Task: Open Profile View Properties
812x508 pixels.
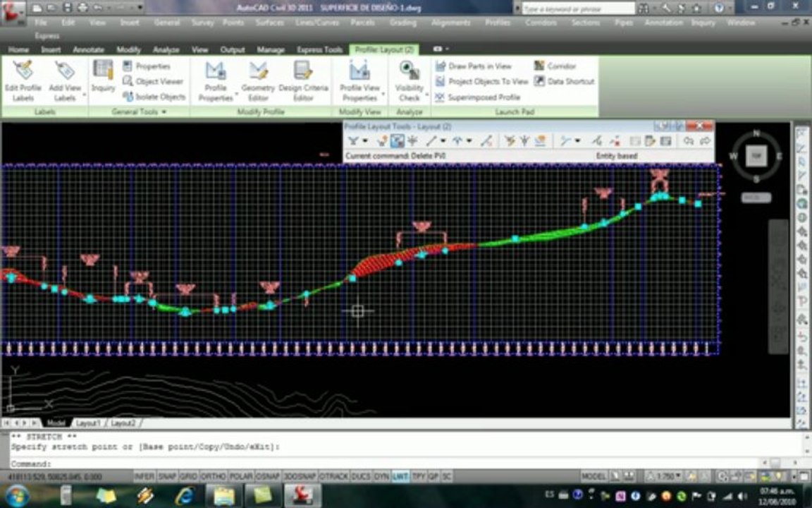Action: click(x=360, y=81)
